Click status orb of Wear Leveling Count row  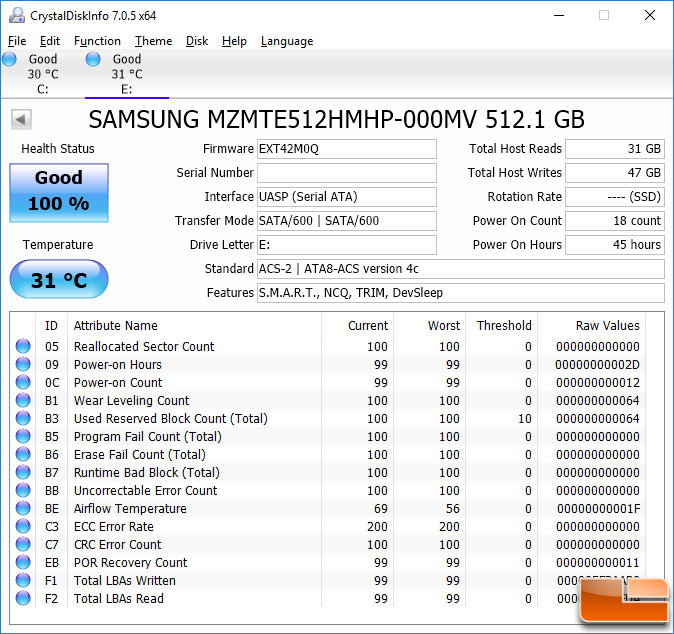point(23,400)
